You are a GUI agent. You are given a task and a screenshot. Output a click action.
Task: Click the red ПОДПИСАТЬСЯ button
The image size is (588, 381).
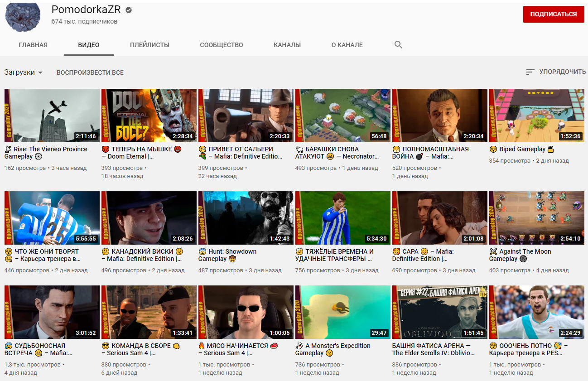coord(554,14)
